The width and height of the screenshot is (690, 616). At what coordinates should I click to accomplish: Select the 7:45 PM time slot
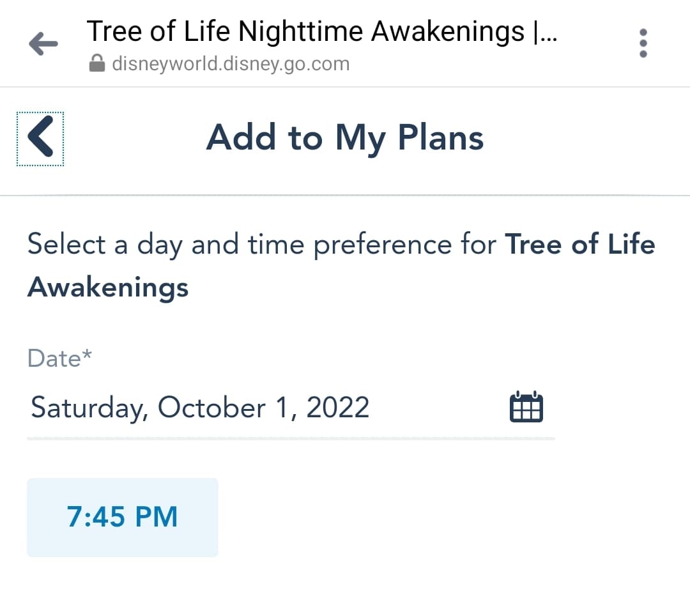(x=122, y=517)
